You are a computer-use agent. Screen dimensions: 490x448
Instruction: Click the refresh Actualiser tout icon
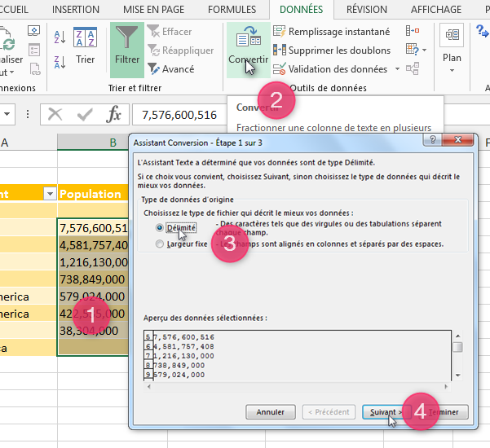(7, 41)
